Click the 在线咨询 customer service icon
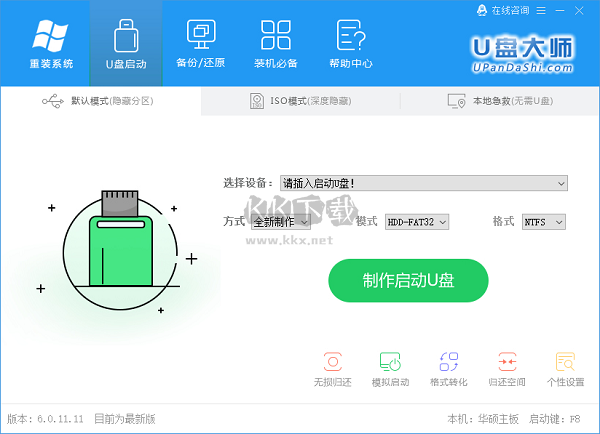The image size is (600, 434). click(x=482, y=10)
